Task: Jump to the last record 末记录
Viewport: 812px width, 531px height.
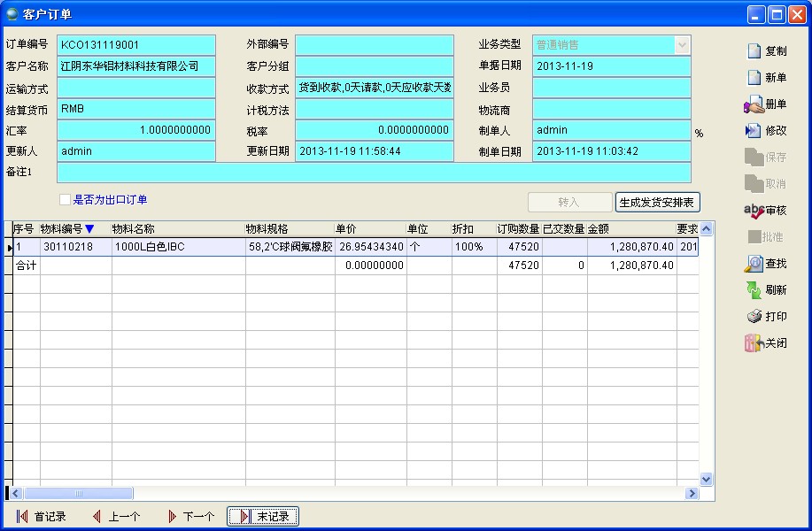Action: coord(263,517)
